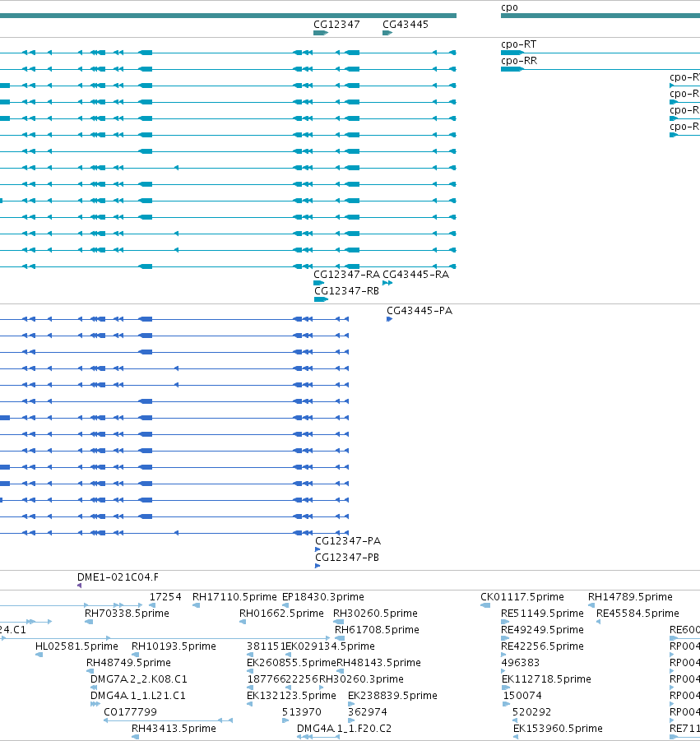
Task: Click the CG12347-RA transcript label
Action: point(346,275)
